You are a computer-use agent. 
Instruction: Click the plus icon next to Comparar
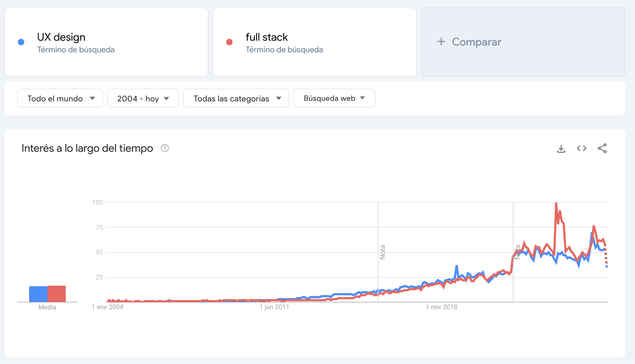(x=441, y=42)
